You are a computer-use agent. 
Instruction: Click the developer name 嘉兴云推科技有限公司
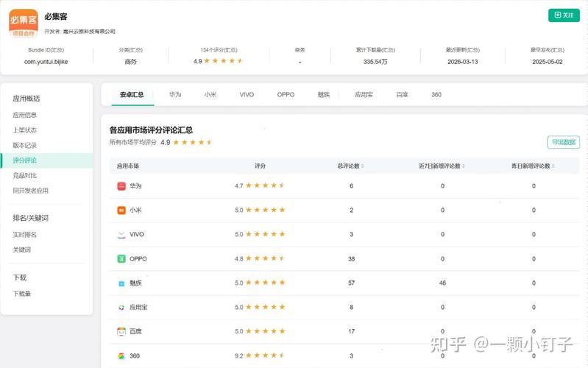click(x=89, y=32)
